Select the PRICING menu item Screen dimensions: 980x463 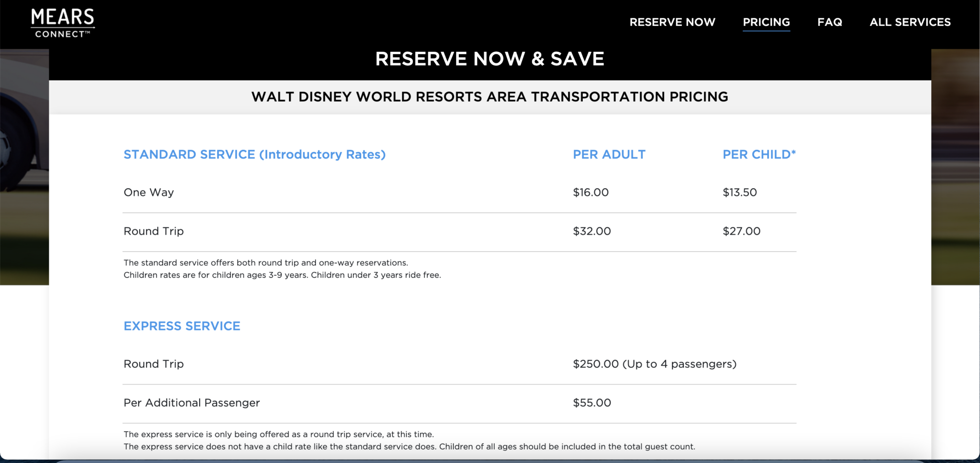[766, 22]
